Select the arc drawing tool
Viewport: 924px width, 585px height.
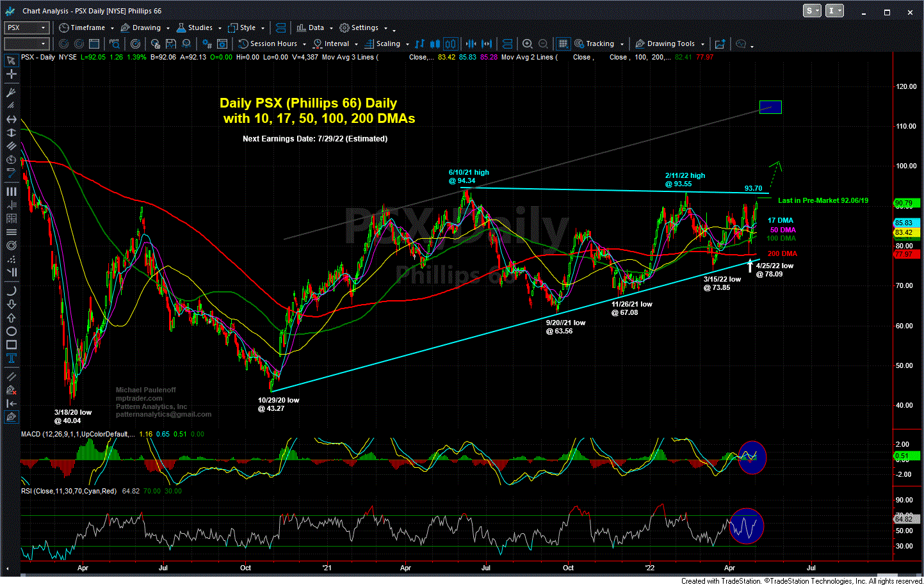point(11,291)
